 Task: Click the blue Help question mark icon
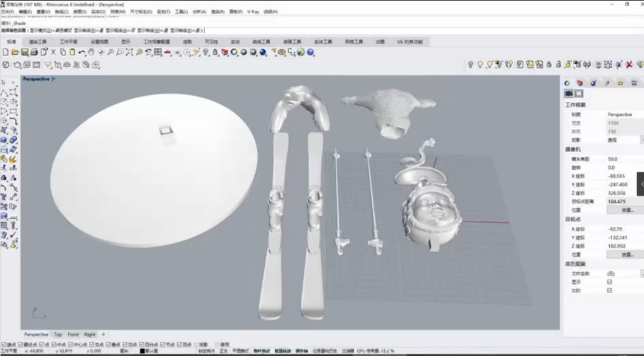point(310,52)
